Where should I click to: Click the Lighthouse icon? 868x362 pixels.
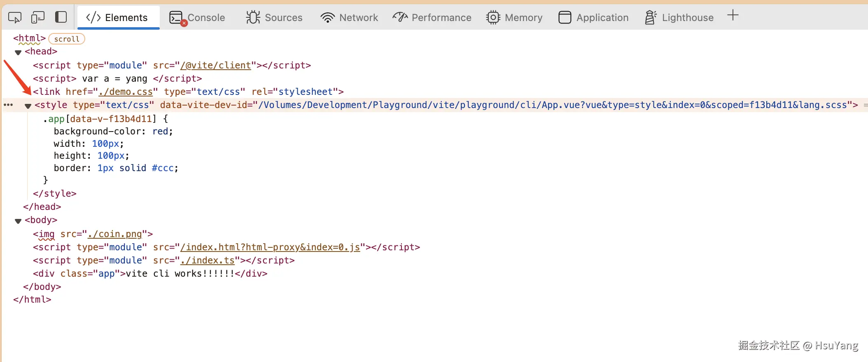[651, 17]
